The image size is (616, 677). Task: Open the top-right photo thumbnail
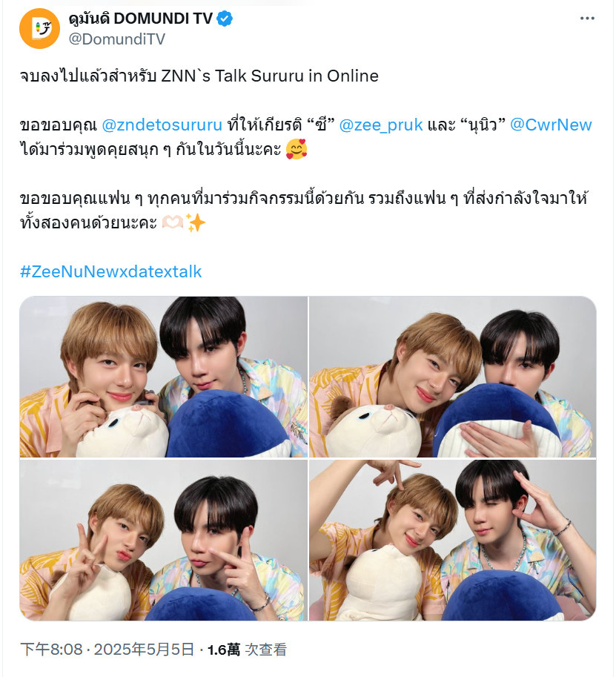coord(452,377)
